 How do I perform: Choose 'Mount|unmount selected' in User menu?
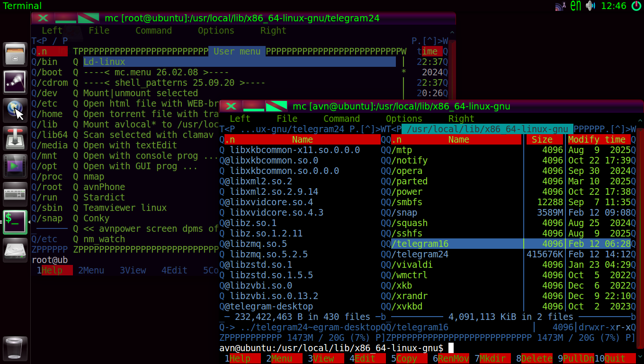(141, 93)
